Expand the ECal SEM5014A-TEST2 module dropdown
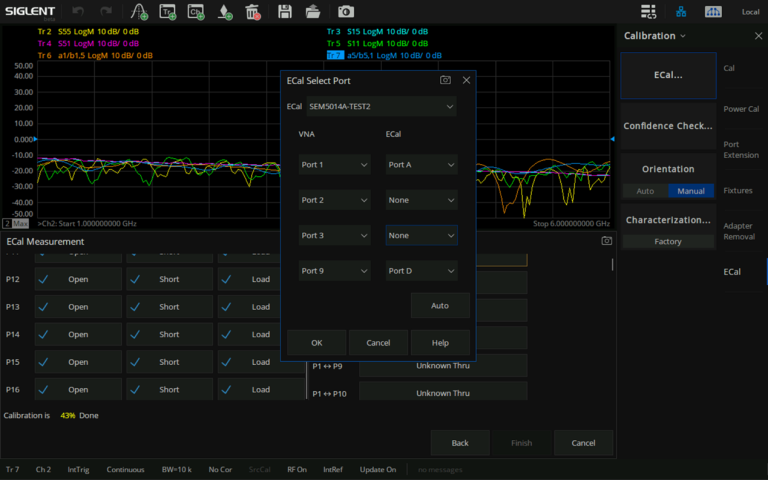Image resolution: width=768 pixels, height=480 pixels. 381,106
